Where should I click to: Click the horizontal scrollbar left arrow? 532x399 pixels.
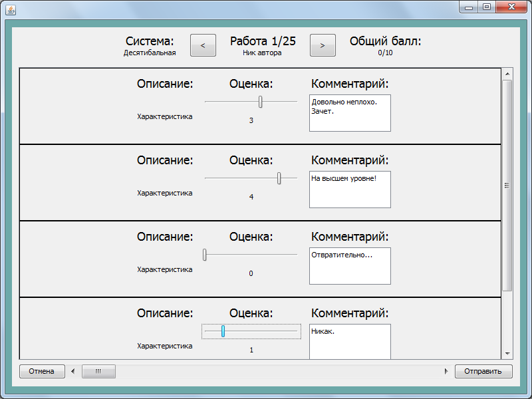tap(73, 371)
